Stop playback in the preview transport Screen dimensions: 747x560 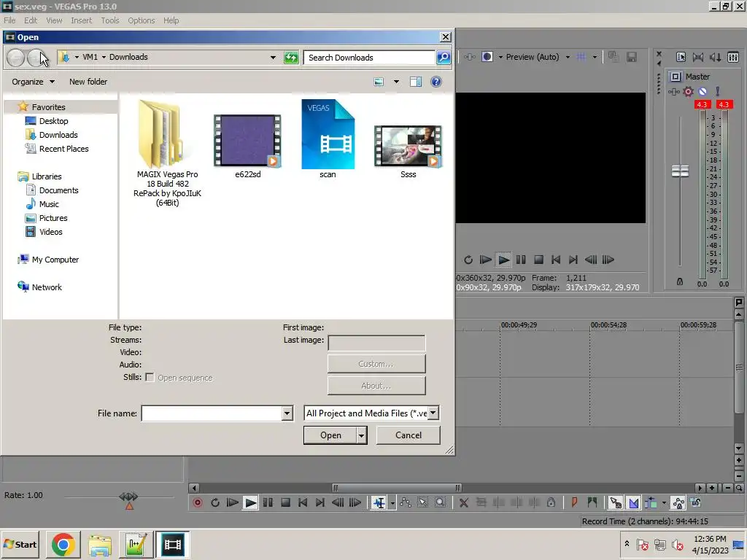pyautogui.click(x=538, y=260)
